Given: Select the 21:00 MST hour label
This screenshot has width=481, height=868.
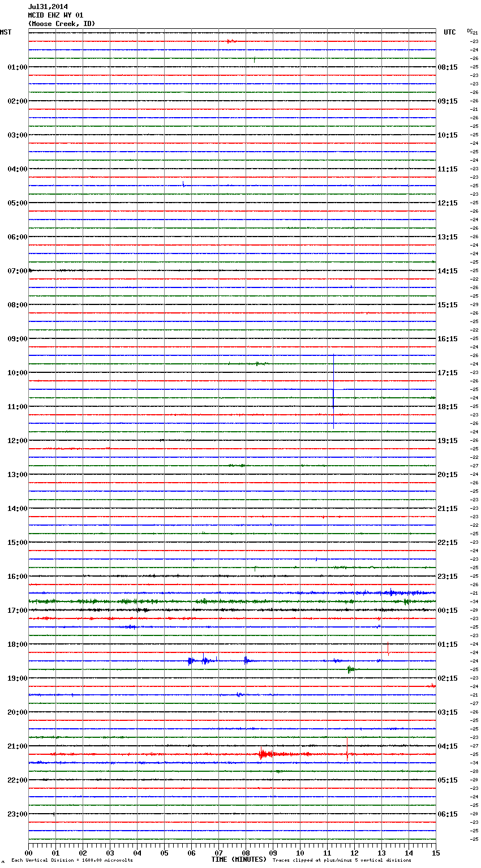Looking at the screenshot, I should pos(18,746).
